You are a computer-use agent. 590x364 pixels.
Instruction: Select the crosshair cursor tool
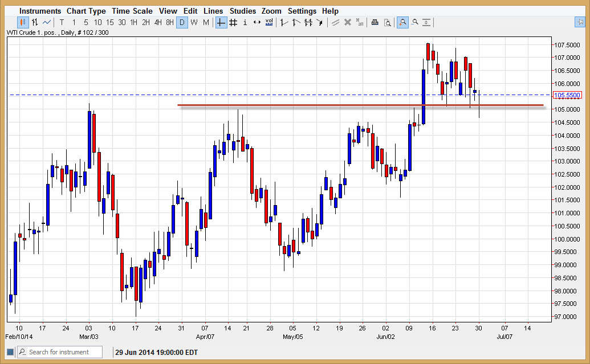pos(221,22)
